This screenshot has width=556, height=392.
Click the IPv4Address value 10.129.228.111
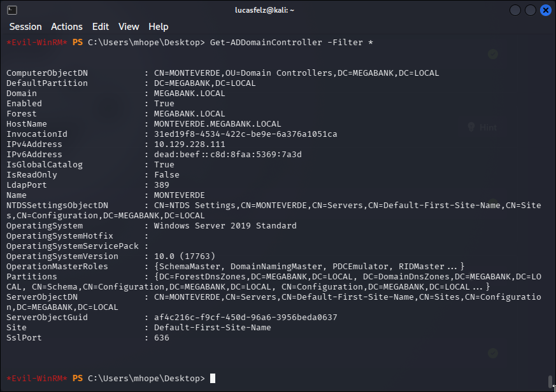pos(189,144)
